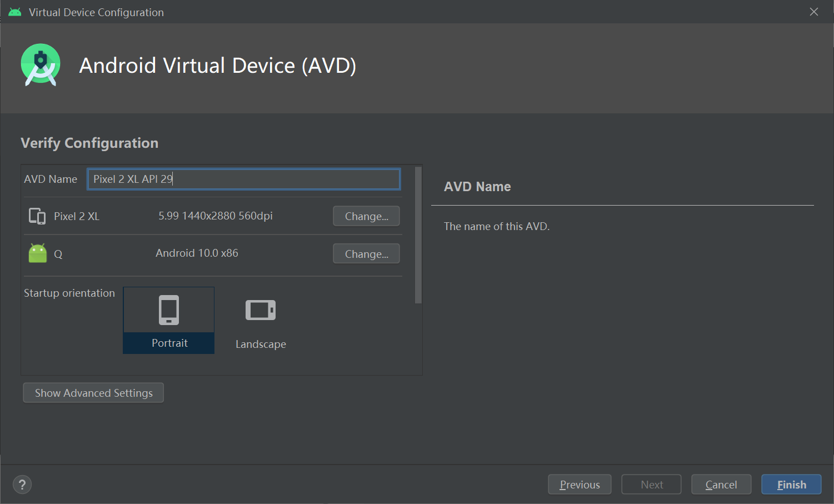Change the Pixel 2 XL hardware device

click(366, 216)
